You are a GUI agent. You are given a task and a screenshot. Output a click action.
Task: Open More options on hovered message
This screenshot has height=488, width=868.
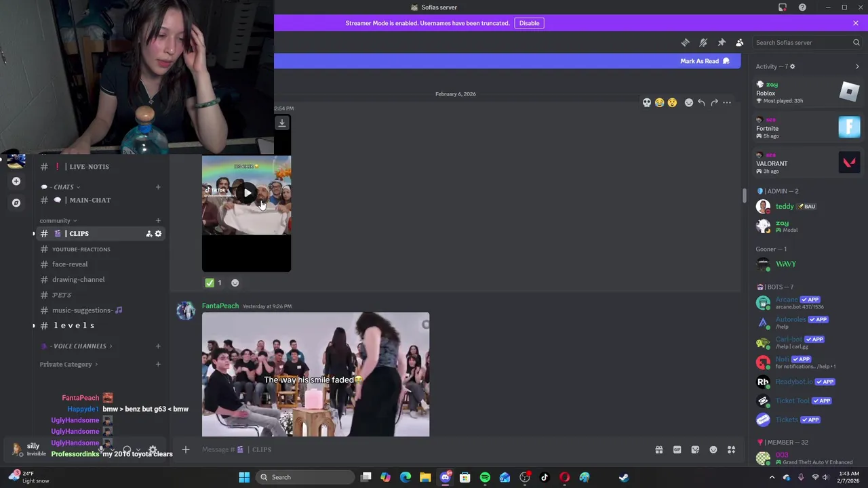pos(727,102)
